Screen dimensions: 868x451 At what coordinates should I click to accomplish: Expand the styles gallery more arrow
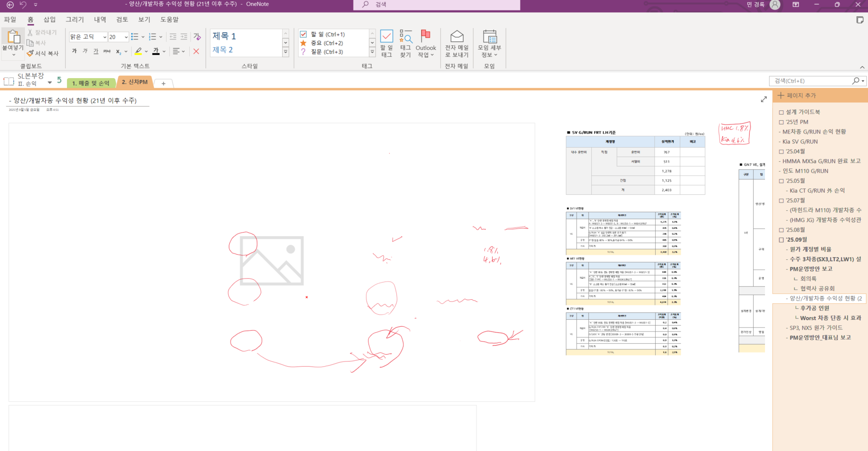coord(286,52)
